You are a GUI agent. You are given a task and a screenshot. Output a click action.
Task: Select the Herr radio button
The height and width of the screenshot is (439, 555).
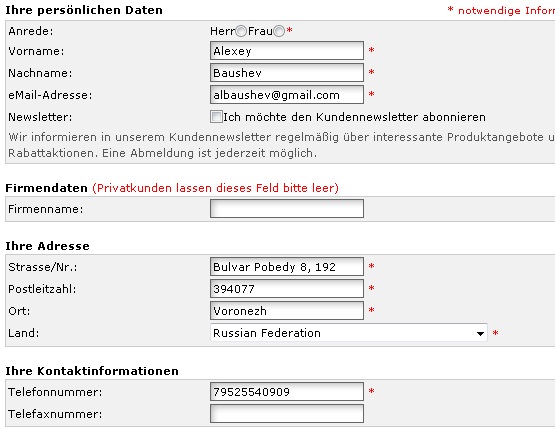coord(241,31)
